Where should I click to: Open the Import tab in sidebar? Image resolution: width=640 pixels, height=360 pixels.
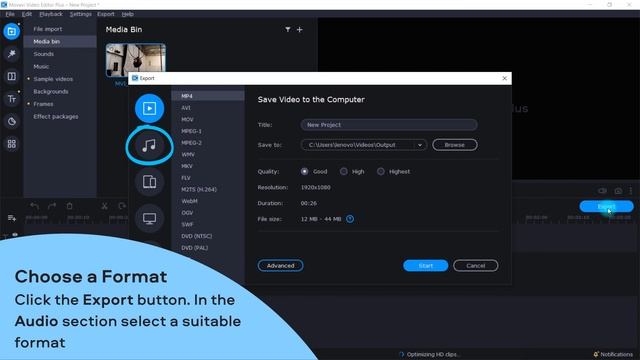[11, 31]
